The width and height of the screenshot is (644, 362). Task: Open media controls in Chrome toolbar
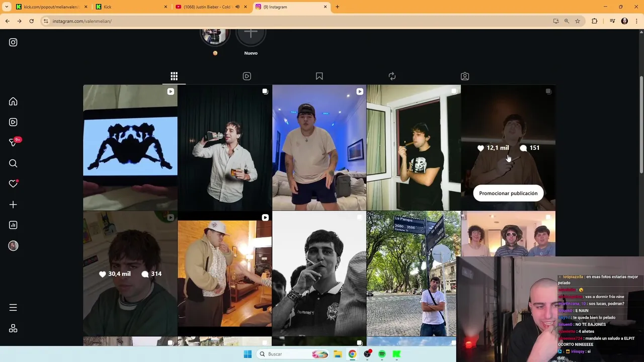pyautogui.click(x=612, y=21)
